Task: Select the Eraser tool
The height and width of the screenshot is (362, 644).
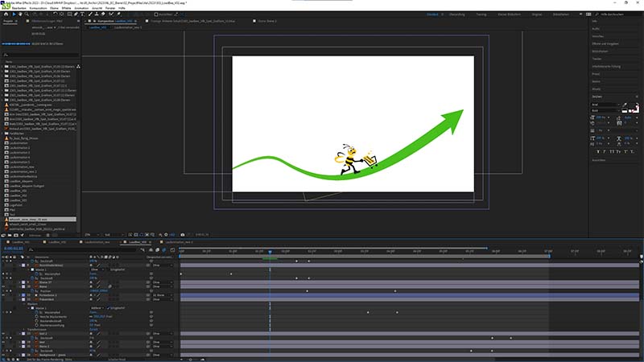Action: (x=103, y=14)
